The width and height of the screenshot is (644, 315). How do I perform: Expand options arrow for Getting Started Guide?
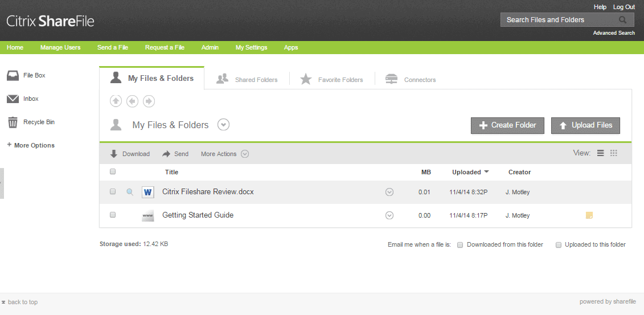pos(389,215)
